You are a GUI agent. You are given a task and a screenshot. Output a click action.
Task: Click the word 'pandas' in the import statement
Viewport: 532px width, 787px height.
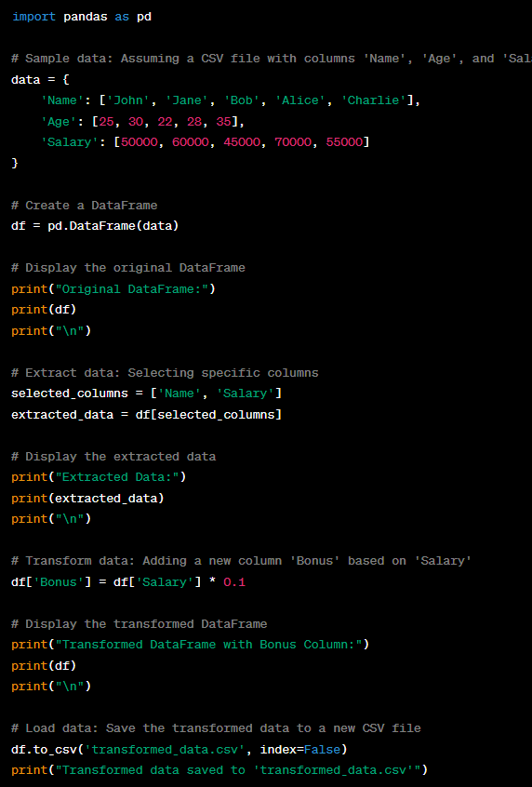[x=85, y=17]
